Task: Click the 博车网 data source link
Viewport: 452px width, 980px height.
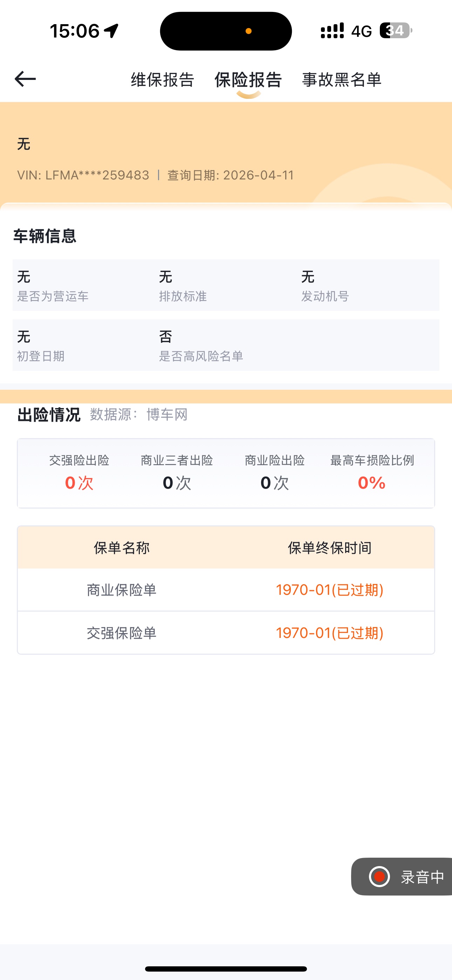Action: point(167,414)
